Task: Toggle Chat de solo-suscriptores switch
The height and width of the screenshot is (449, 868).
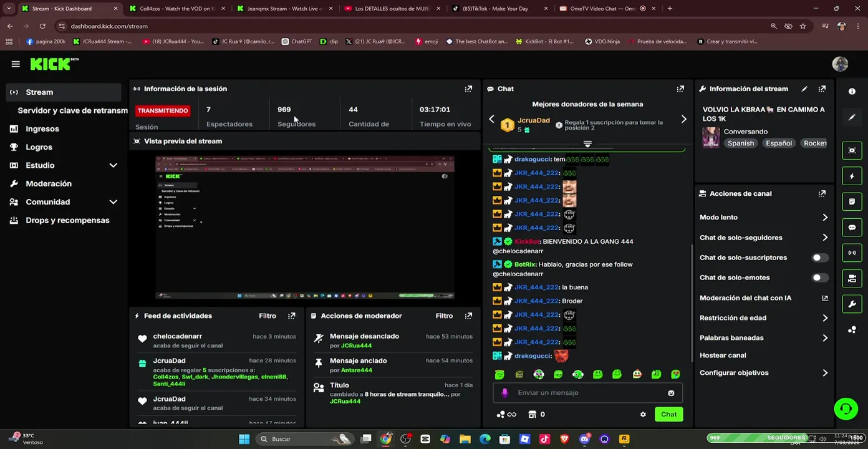Action: coord(820,258)
